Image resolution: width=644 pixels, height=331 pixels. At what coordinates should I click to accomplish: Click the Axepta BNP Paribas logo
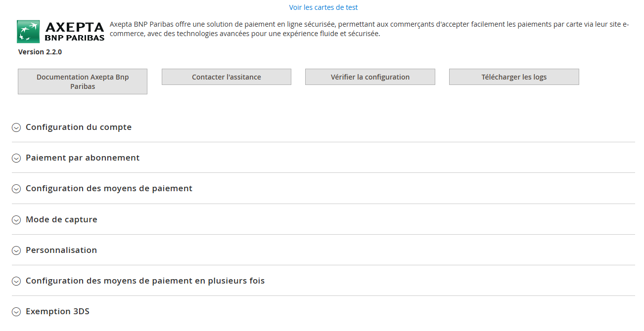pyautogui.click(x=61, y=32)
